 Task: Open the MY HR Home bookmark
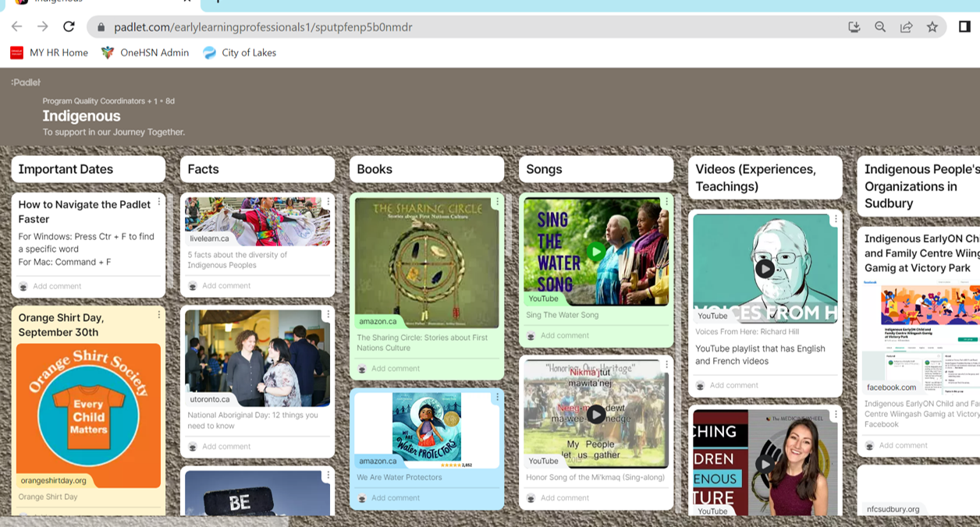click(49, 52)
